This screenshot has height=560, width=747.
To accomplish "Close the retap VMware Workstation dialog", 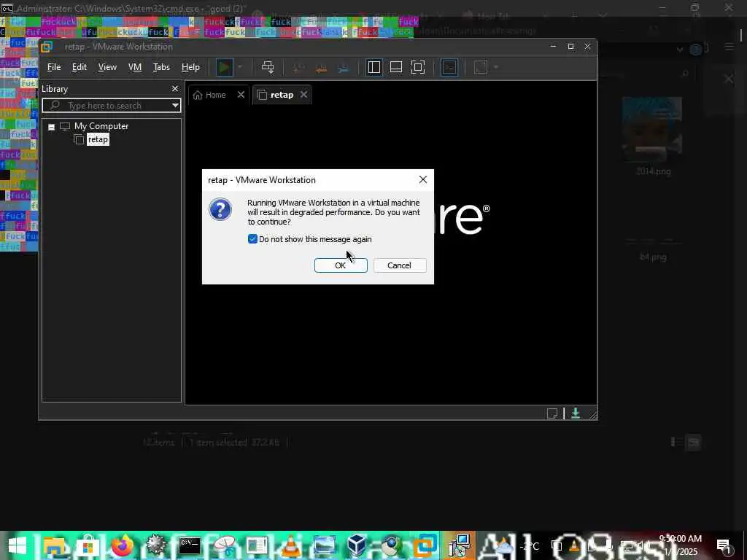I will (422, 179).
